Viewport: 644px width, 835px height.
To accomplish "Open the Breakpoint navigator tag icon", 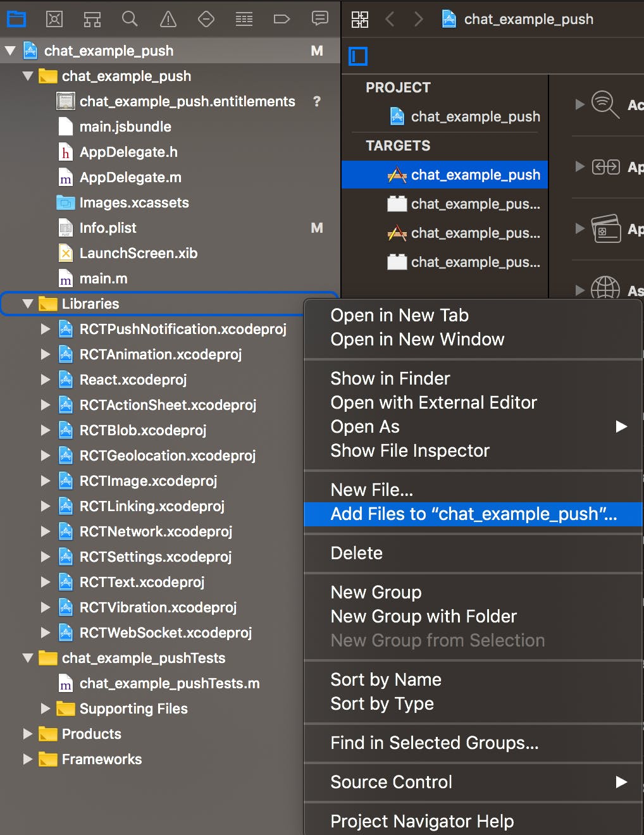I will pyautogui.click(x=282, y=18).
